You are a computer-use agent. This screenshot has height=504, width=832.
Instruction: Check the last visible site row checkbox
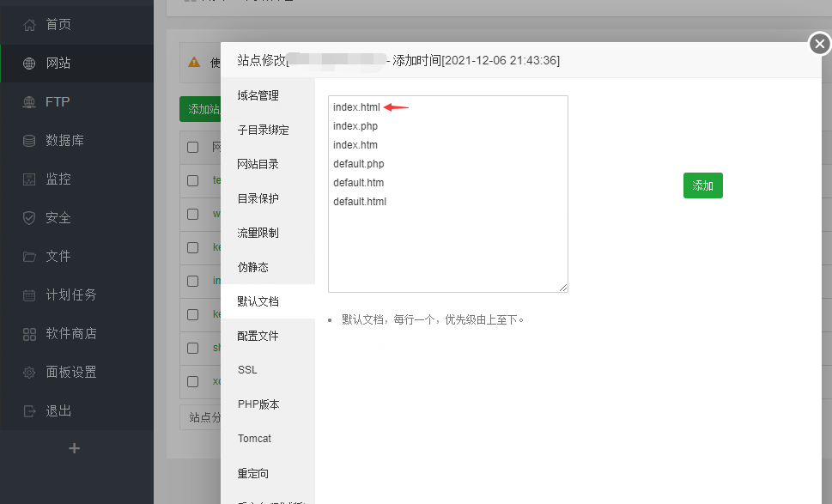pos(193,381)
